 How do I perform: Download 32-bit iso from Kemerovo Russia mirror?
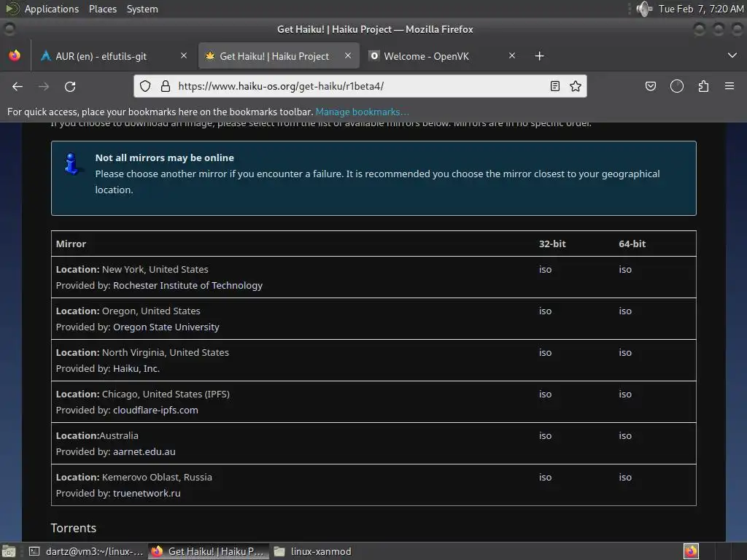click(545, 477)
